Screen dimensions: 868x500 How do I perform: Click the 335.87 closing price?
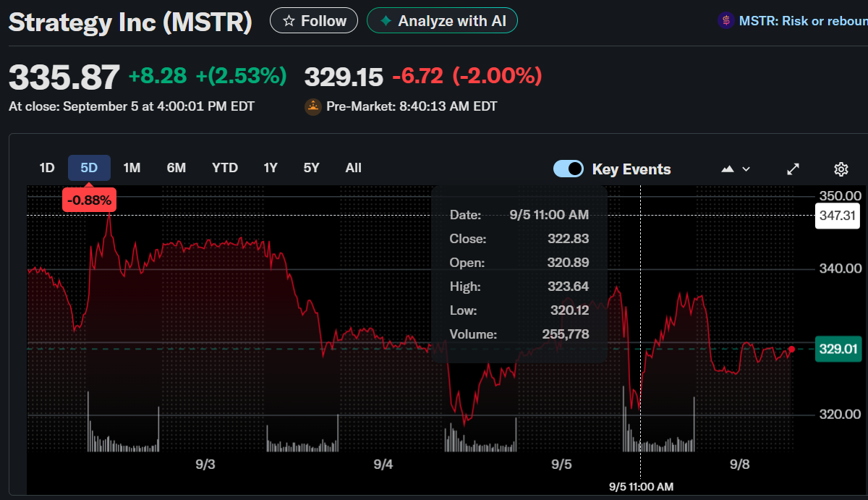tap(64, 76)
